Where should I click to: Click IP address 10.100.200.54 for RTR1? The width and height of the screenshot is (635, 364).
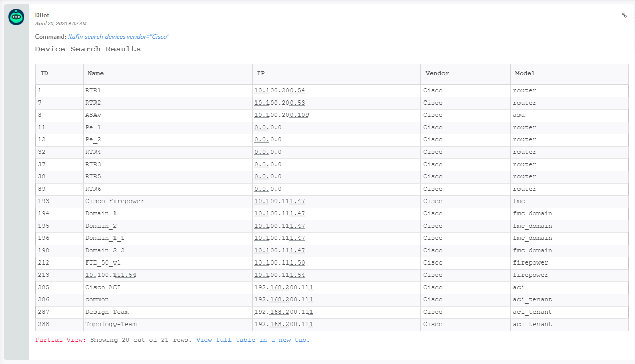pyautogui.click(x=279, y=91)
